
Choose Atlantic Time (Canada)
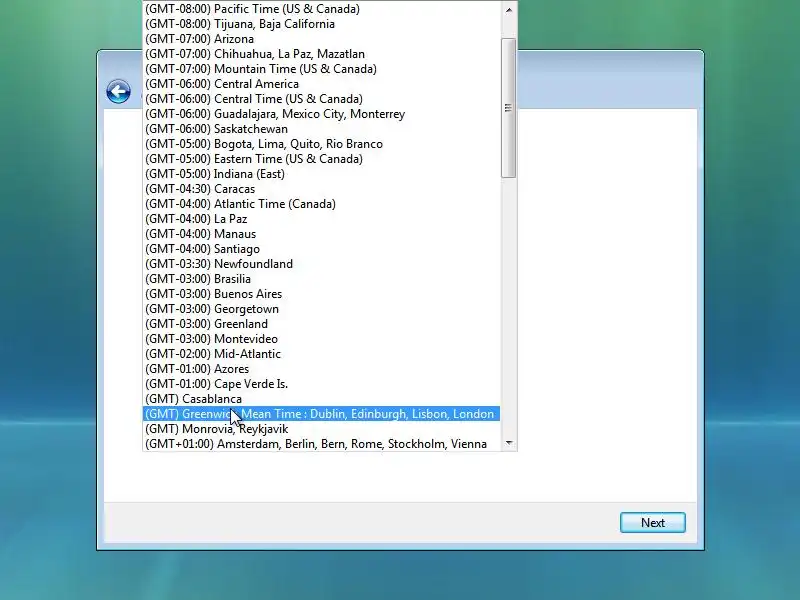pos(321,204)
